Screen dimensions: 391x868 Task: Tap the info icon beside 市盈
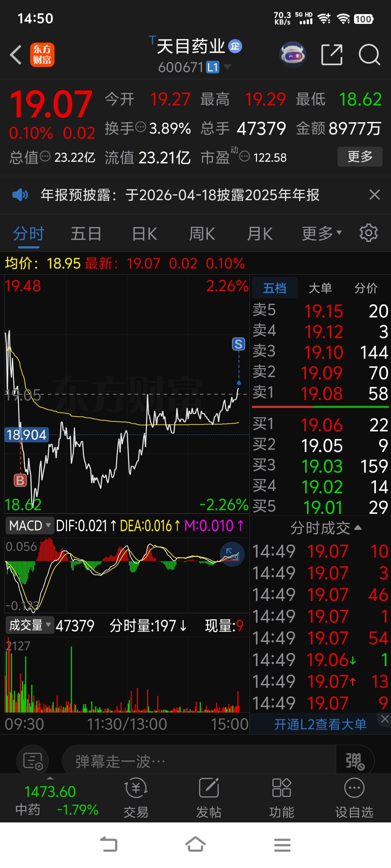point(245,157)
